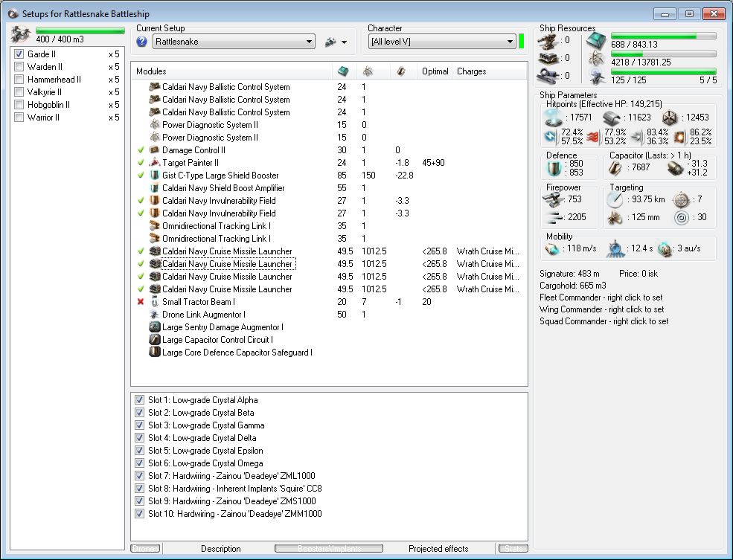The width and height of the screenshot is (733, 560).
Task: Switch to the Description tab
Action: click(x=221, y=548)
